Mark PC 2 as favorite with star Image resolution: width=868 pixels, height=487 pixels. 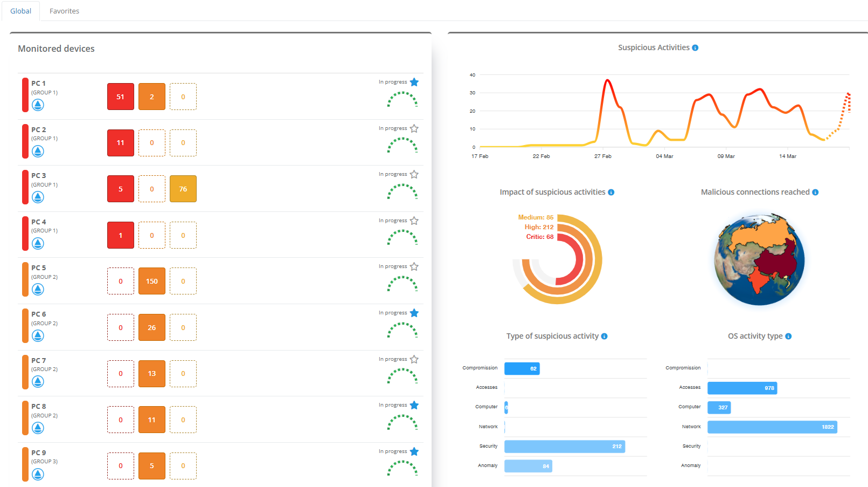(414, 128)
